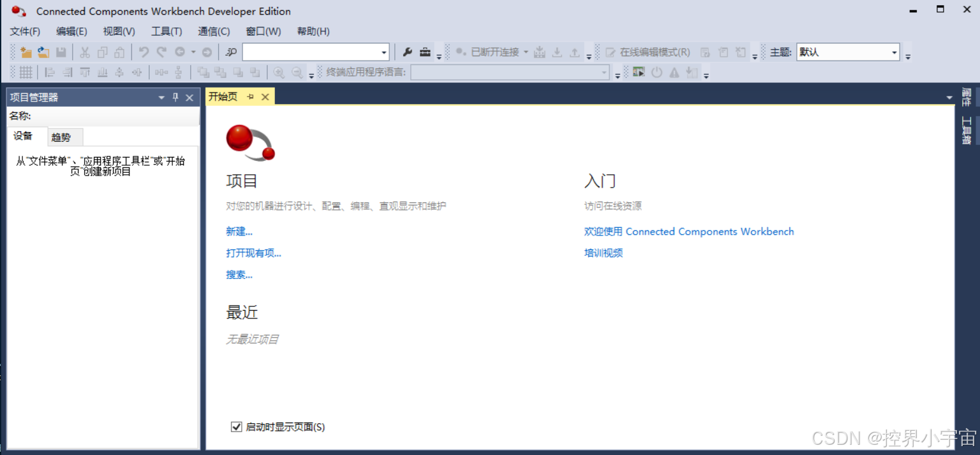Toggle 启动时显示页面(S) checkbox
Image resolution: width=980 pixels, height=455 pixels.
click(x=237, y=427)
